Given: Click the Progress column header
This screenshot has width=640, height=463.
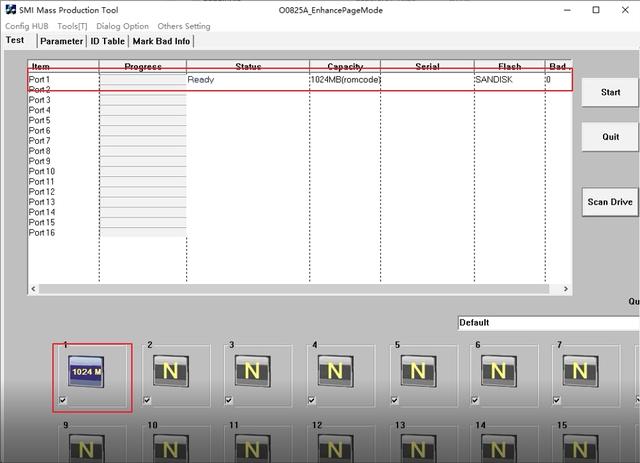Looking at the screenshot, I should [143, 66].
